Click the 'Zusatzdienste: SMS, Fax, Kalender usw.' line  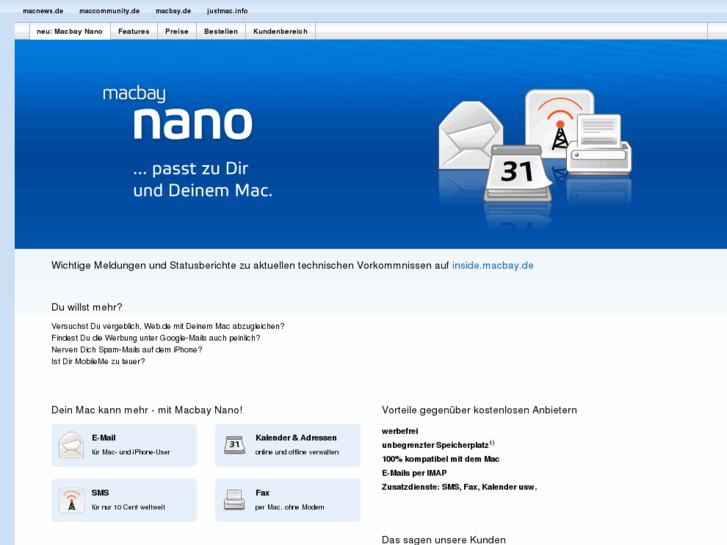point(459,487)
